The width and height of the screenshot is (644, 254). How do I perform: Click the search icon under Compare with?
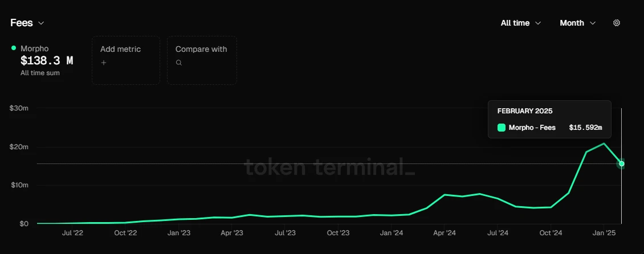tap(179, 63)
